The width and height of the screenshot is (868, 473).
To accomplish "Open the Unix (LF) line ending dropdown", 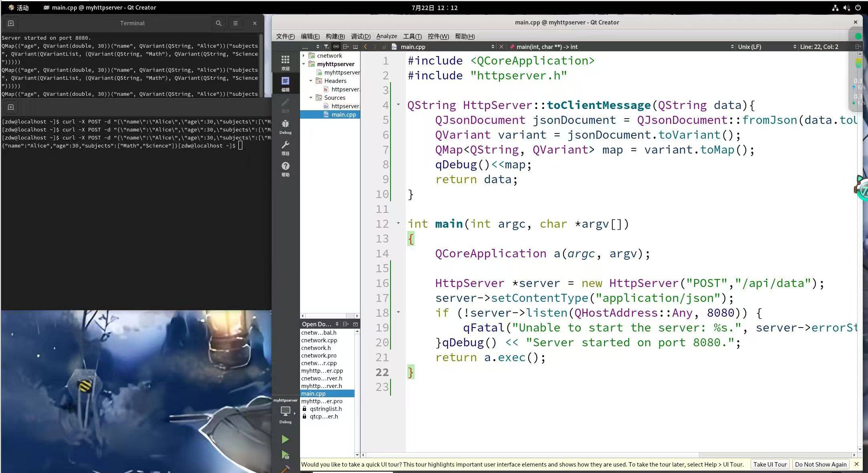I will tap(749, 47).
